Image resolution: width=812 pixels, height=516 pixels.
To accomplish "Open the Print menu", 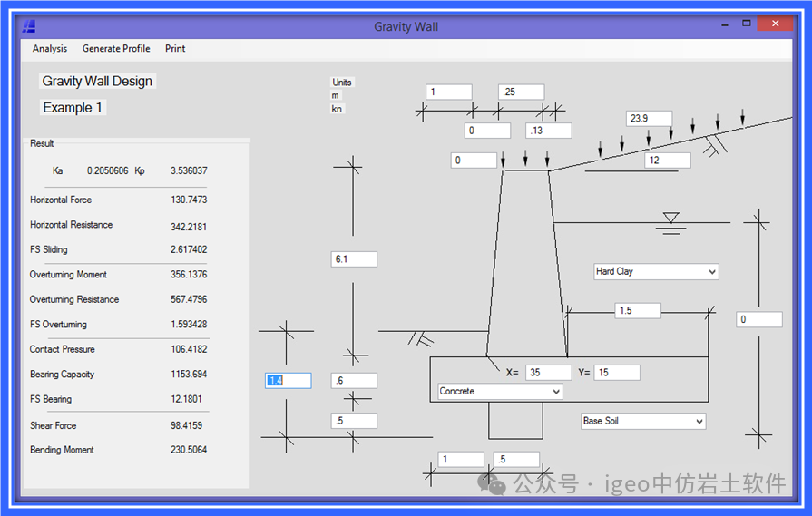I will pyautogui.click(x=175, y=49).
